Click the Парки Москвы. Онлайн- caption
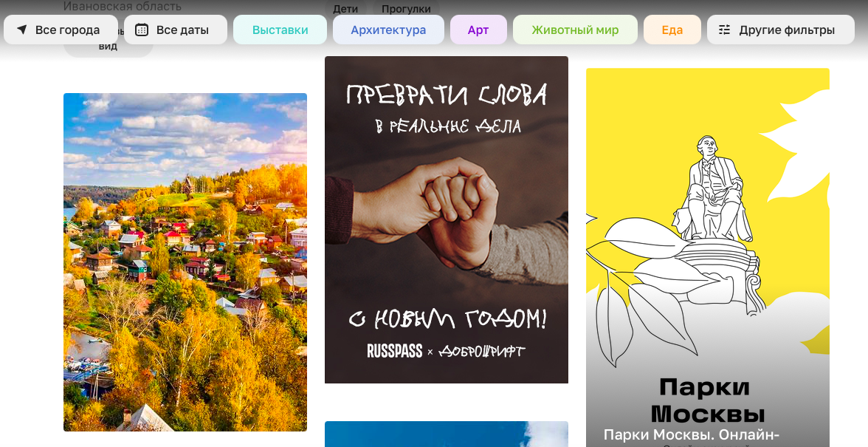The image size is (868, 447). (x=692, y=434)
